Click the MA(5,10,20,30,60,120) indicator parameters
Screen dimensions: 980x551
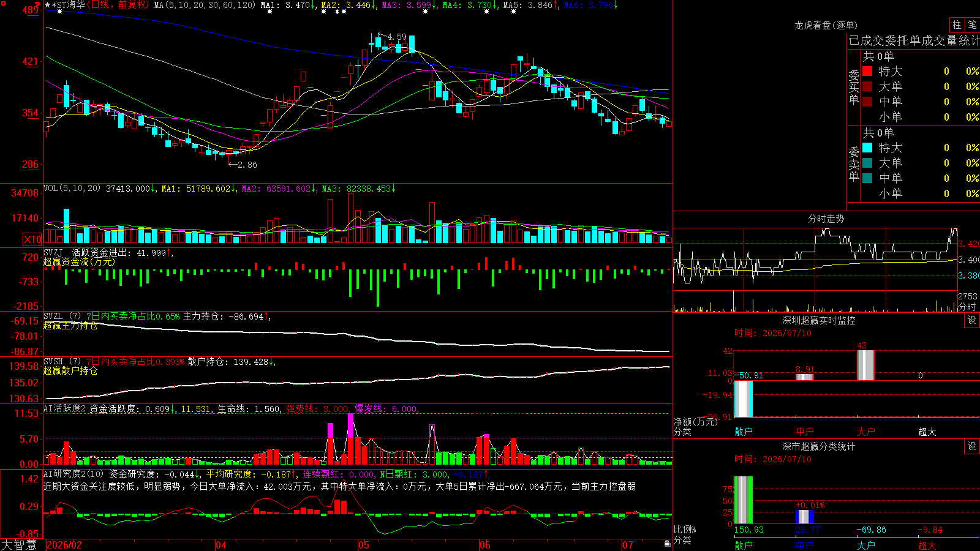click(x=205, y=5)
